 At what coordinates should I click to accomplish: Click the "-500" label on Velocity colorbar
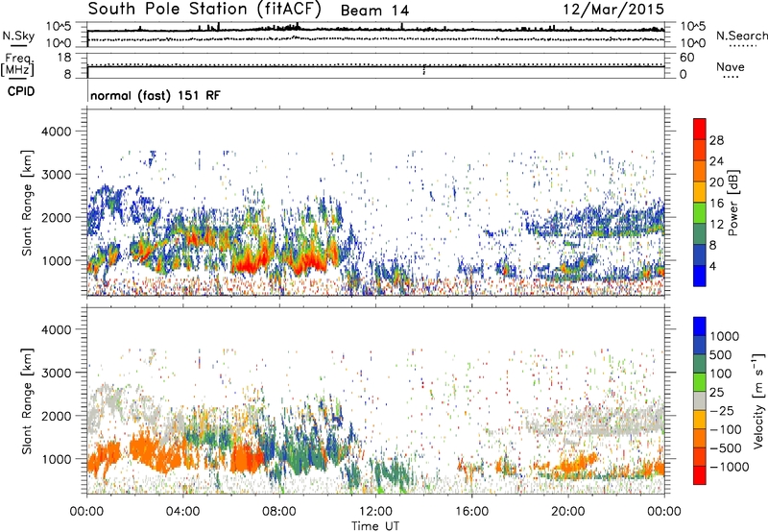click(726, 448)
